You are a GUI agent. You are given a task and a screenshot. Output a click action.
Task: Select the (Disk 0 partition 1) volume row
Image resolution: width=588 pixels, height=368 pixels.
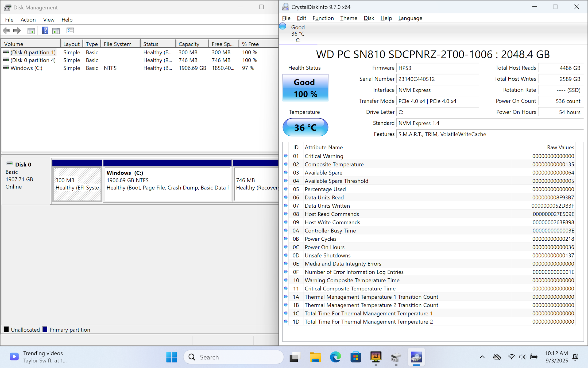(140, 52)
